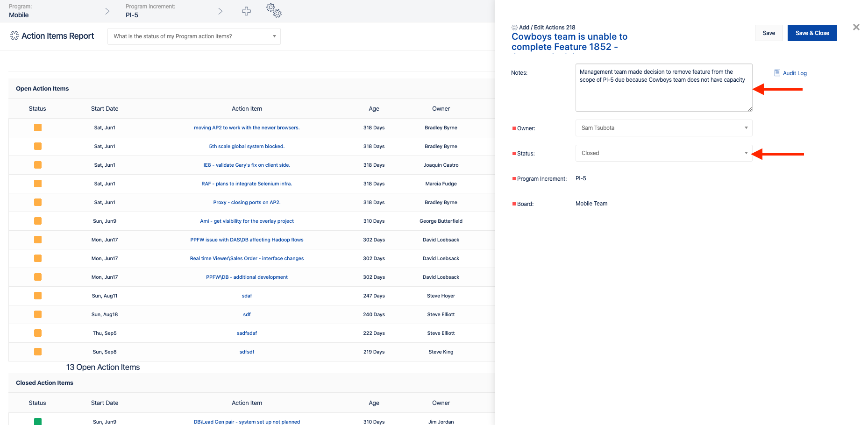This screenshot has width=868, height=425.
Task: Click the Age column header in Open Action Items
Action: (374, 109)
